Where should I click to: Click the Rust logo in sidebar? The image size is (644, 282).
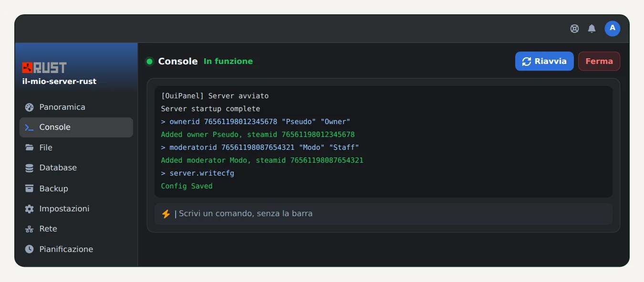click(x=44, y=68)
